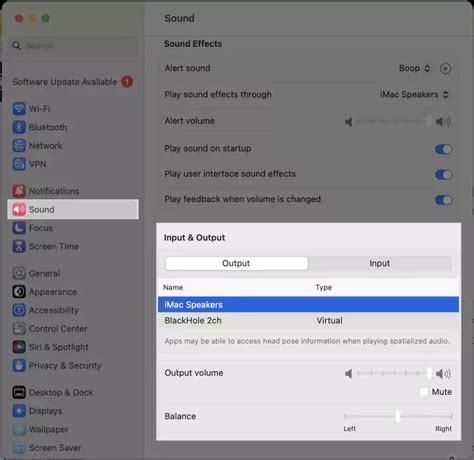
Task: Open the Alert sound Boop dropdown
Action: click(415, 68)
